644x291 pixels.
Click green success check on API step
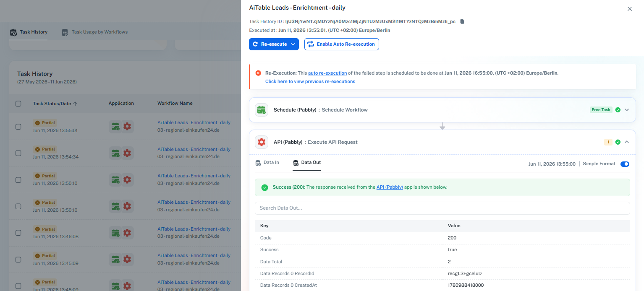coord(618,142)
